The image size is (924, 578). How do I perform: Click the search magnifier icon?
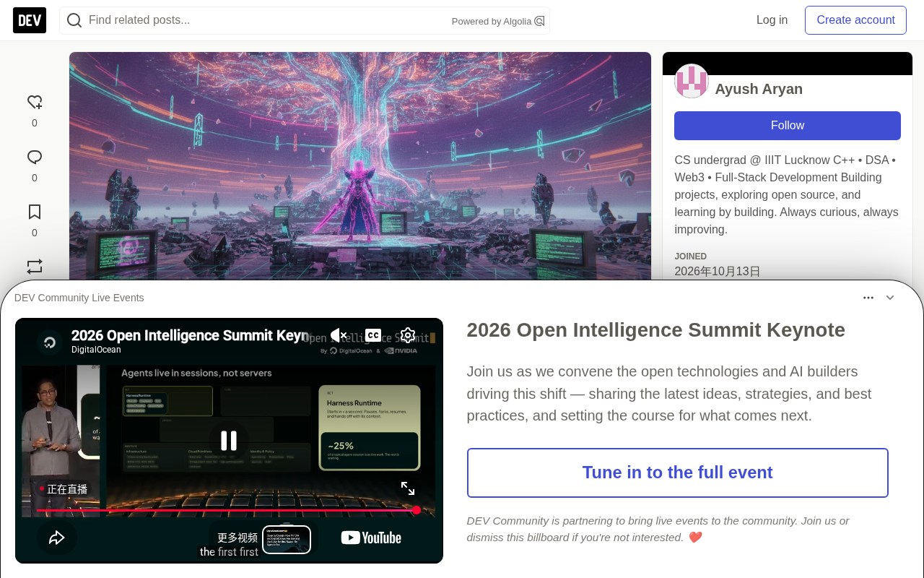(74, 20)
